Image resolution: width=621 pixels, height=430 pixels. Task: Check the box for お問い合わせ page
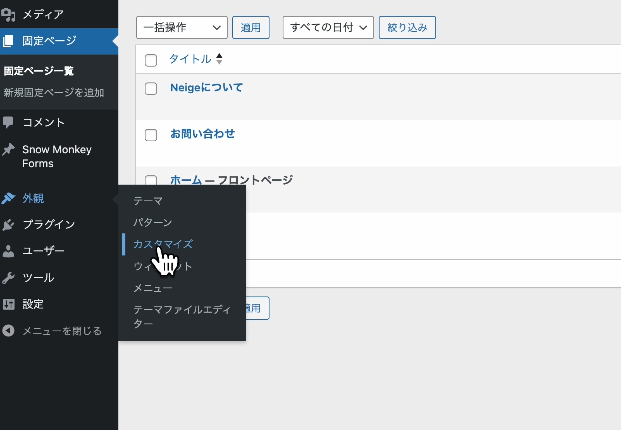(x=151, y=134)
